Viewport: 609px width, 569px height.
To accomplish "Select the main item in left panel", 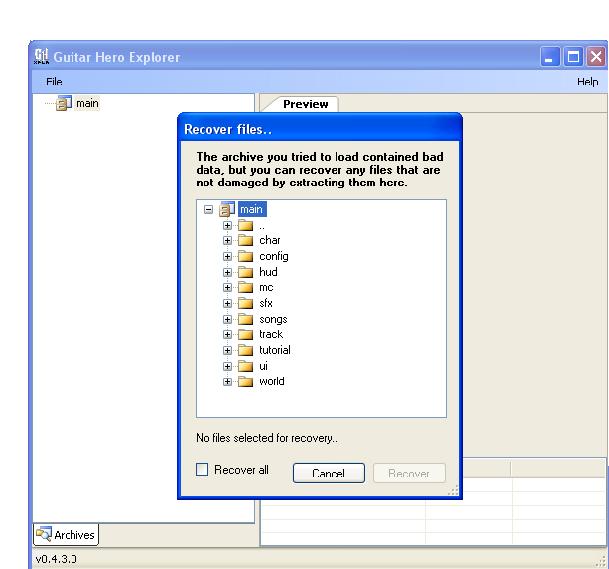I will coord(87,103).
